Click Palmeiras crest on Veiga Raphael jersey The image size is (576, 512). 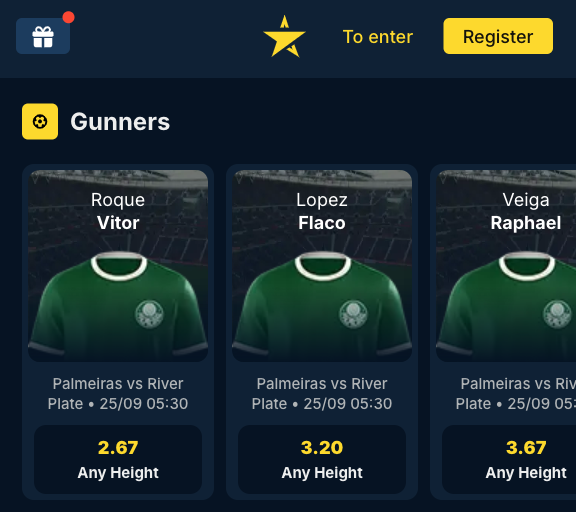tap(557, 314)
